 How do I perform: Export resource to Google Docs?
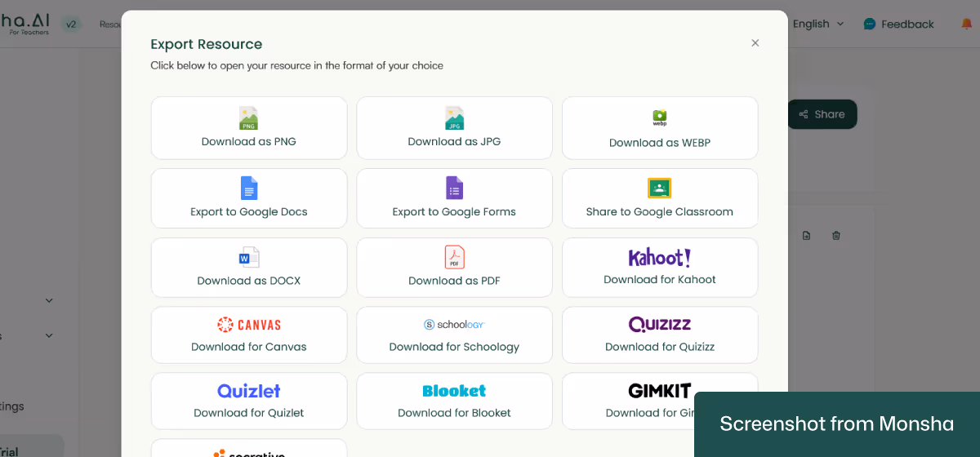tap(249, 198)
